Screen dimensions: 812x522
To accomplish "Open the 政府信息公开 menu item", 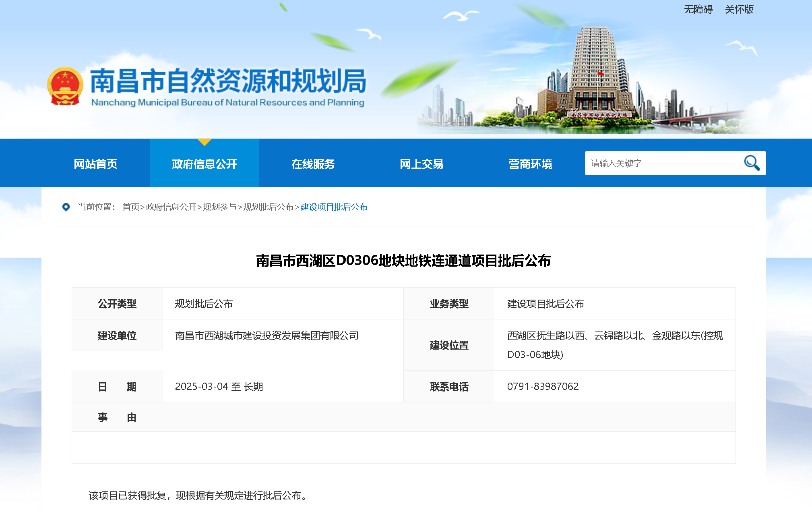I will click(x=205, y=164).
